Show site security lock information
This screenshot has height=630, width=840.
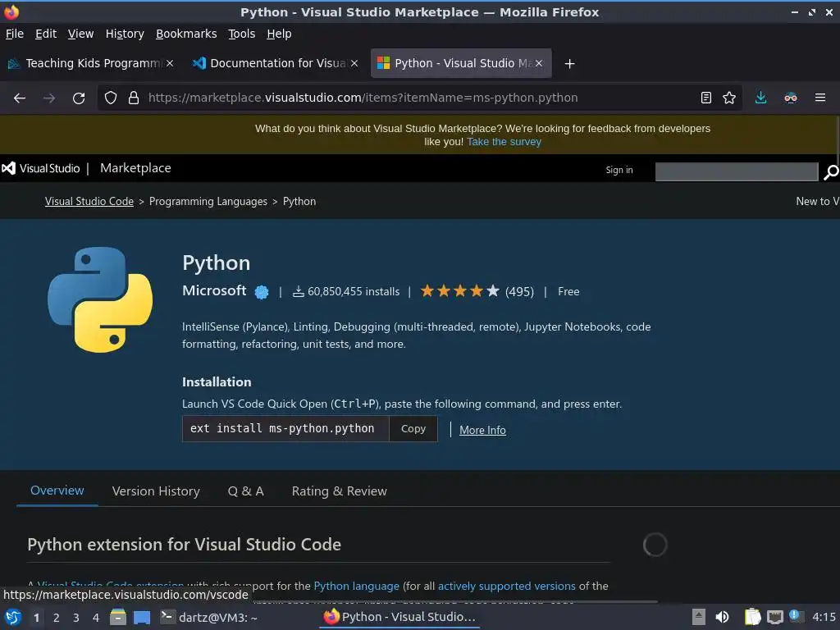click(x=134, y=98)
